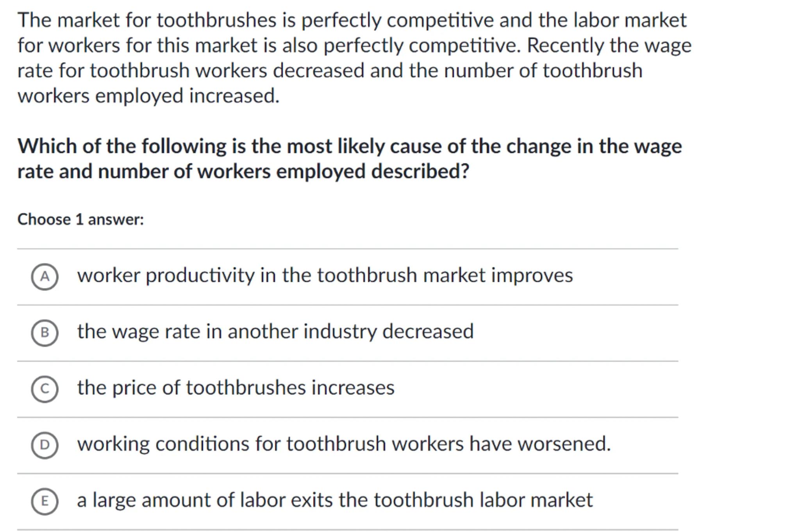Click the divider line above option A
800x532 pixels.
(347, 249)
